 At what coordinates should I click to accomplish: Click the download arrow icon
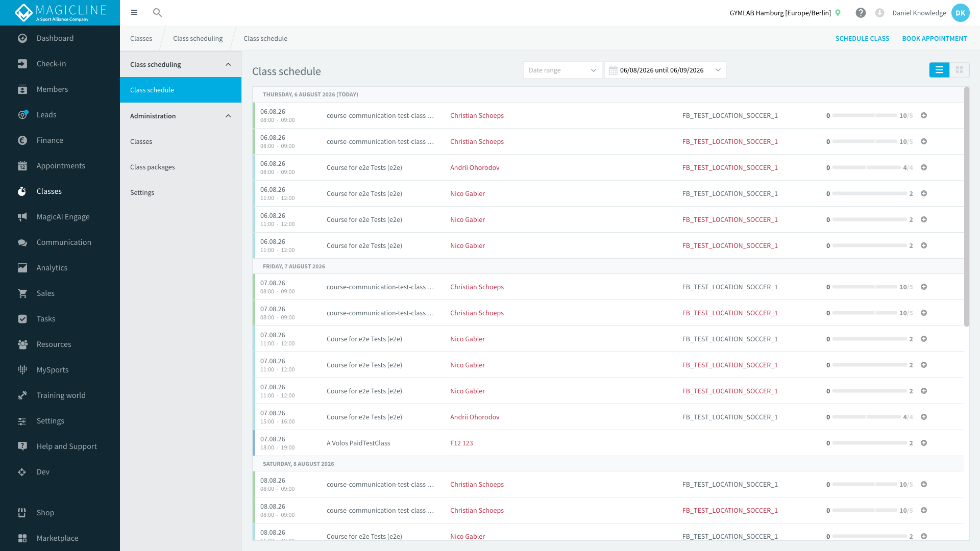tap(879, 13)
